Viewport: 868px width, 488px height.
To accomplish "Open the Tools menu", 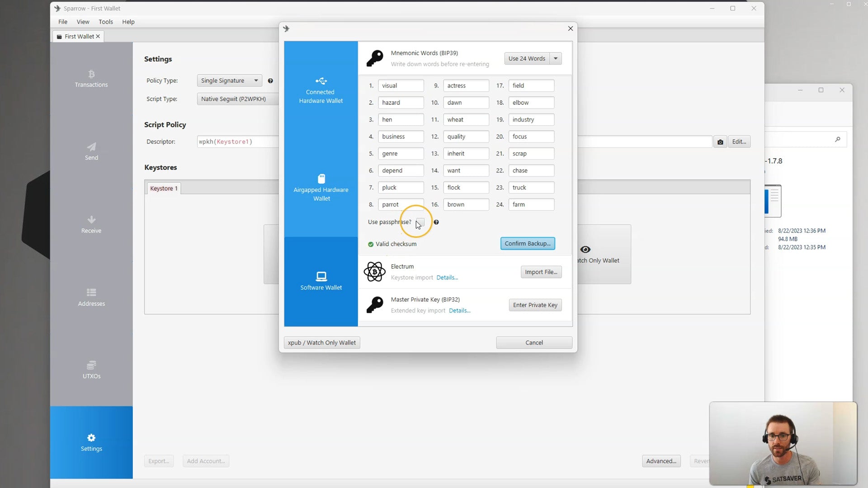I will pos(106,22).
